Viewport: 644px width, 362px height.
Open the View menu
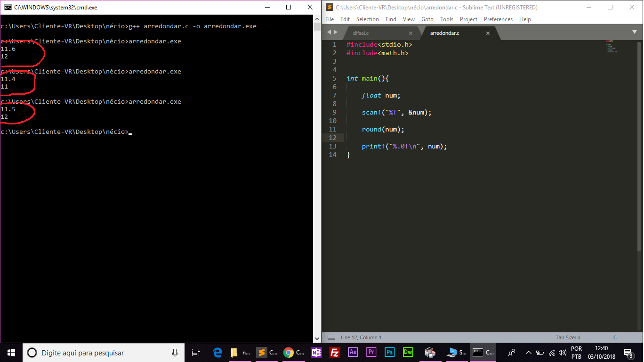point(409,19)
